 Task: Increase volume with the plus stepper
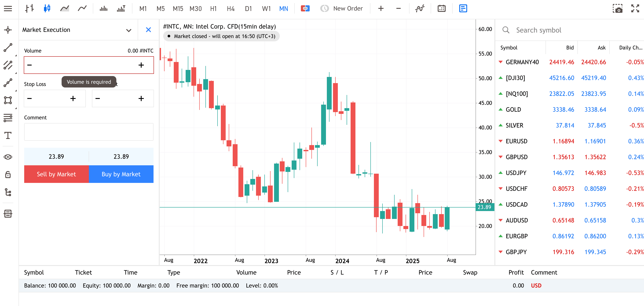141,65
